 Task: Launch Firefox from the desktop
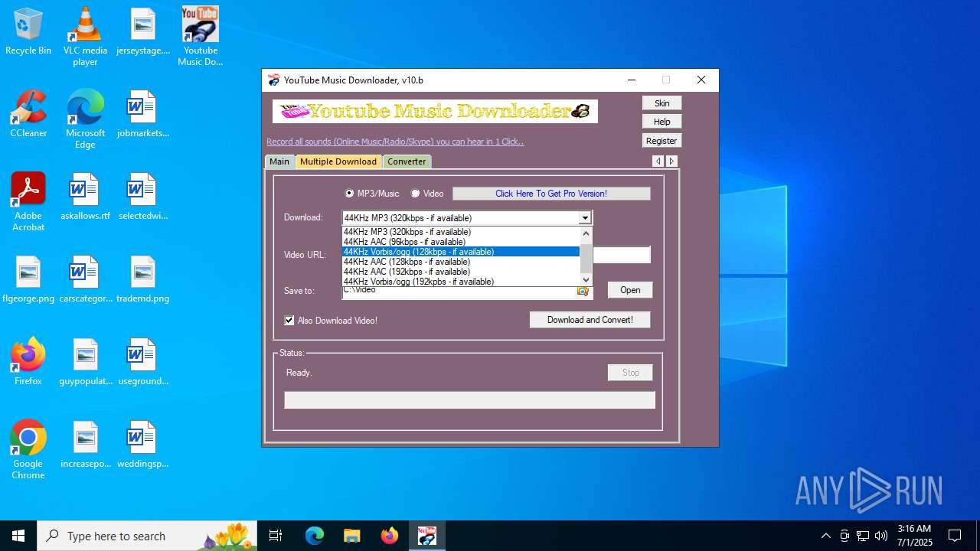click(x=28, y=361)
